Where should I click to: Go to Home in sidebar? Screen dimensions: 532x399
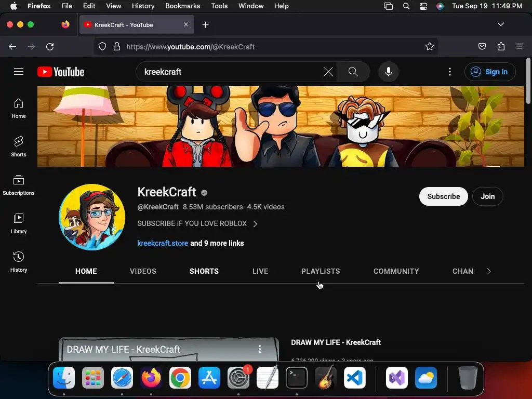19,109
